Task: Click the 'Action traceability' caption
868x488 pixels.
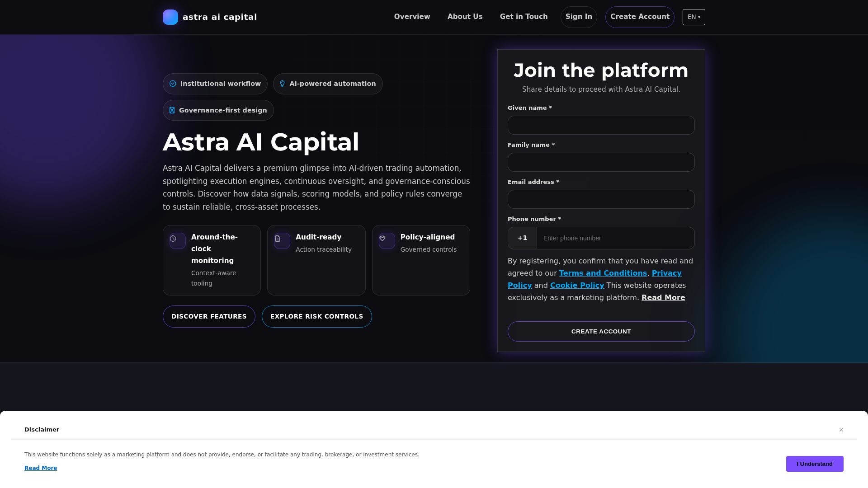Action: pyautogui.click(x=324, y=249)
